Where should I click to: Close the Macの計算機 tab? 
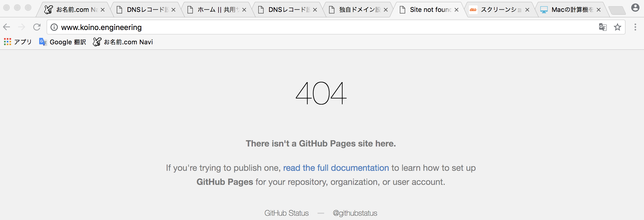599,10
